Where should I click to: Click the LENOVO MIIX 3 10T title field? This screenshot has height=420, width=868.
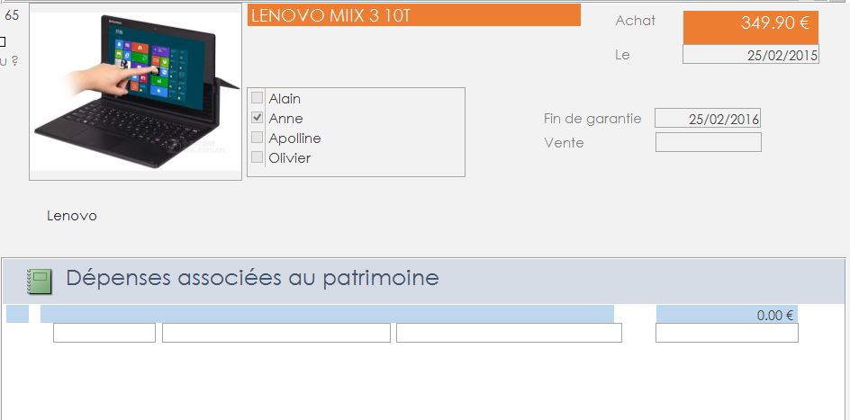pyautogui.click(x=413, y=15)
